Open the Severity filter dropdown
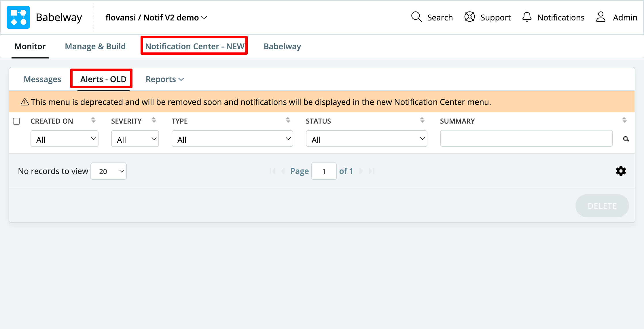Image resolution: width=644 pixels, height=329 pixels. 135,139
